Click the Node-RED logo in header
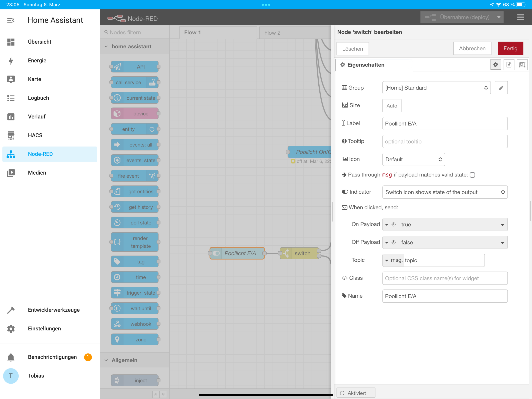This screenshot has width=532, height=399. [116, 19]
